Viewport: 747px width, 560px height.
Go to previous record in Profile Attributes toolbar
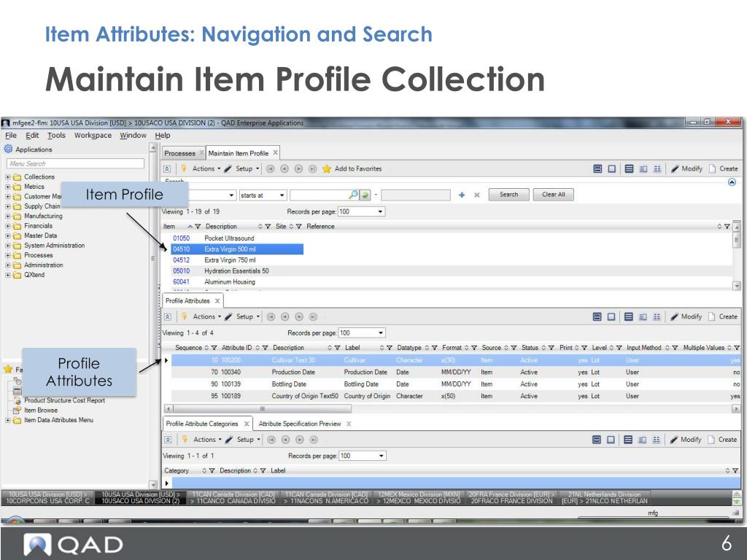(x=285, y=316)
